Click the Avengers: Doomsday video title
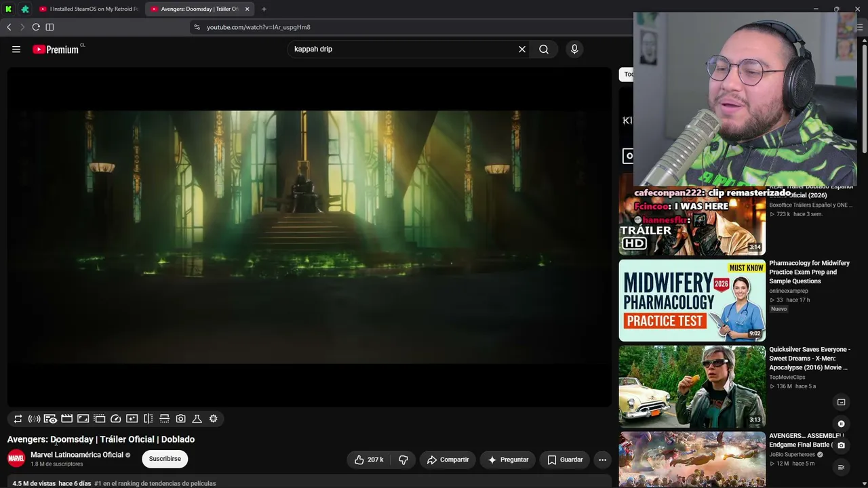868x488 pixels. click(x=101, y=439)
